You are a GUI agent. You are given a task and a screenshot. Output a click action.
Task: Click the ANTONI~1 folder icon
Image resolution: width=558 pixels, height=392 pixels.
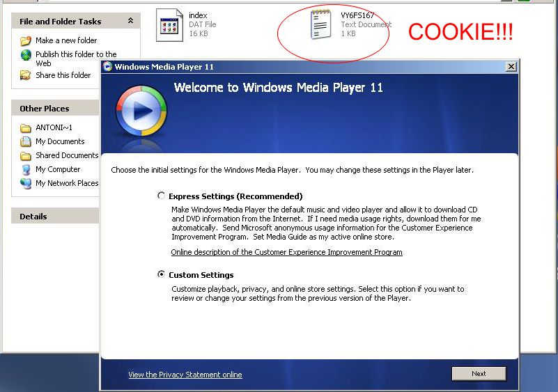[x=26, y=128]
